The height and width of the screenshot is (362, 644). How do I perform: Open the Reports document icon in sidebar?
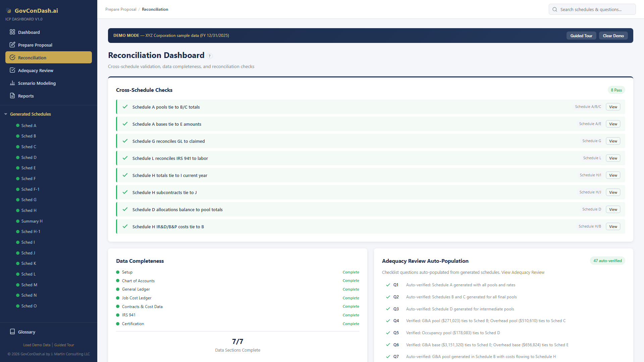(12, 96)
